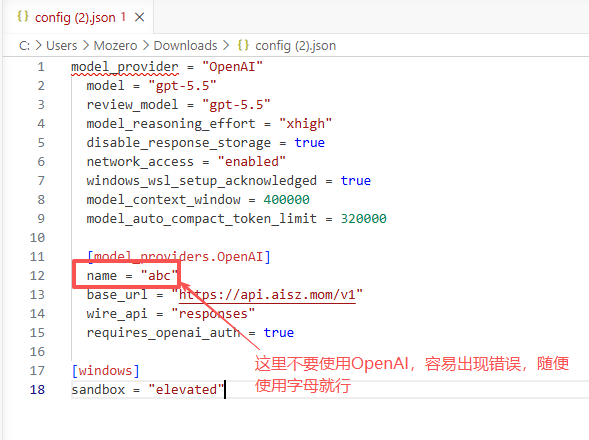Click the JSON braces icon in tab

[x=23, y=17]
